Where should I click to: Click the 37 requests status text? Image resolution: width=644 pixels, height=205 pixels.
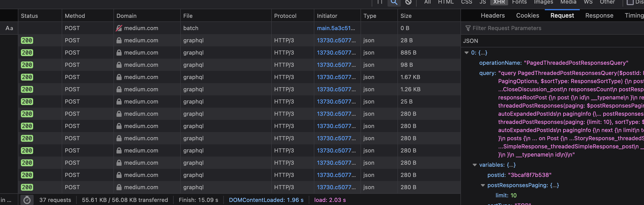click(55, 200)
